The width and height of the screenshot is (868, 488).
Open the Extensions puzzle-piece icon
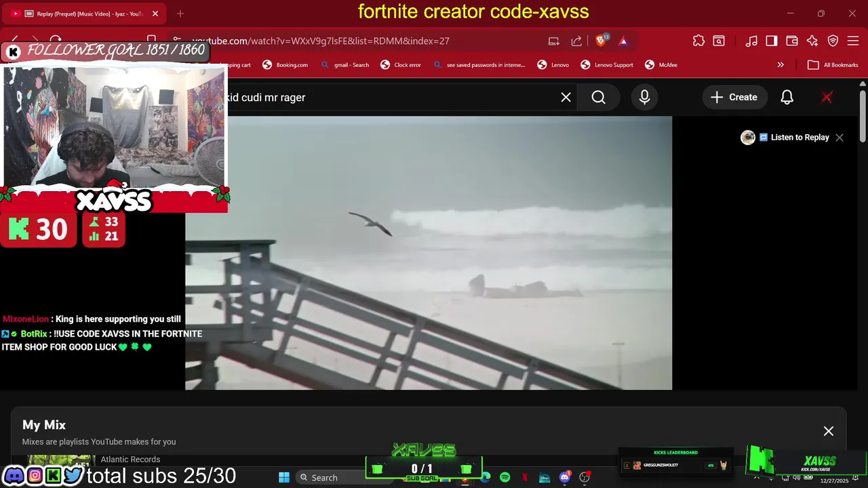pos(698,41)
